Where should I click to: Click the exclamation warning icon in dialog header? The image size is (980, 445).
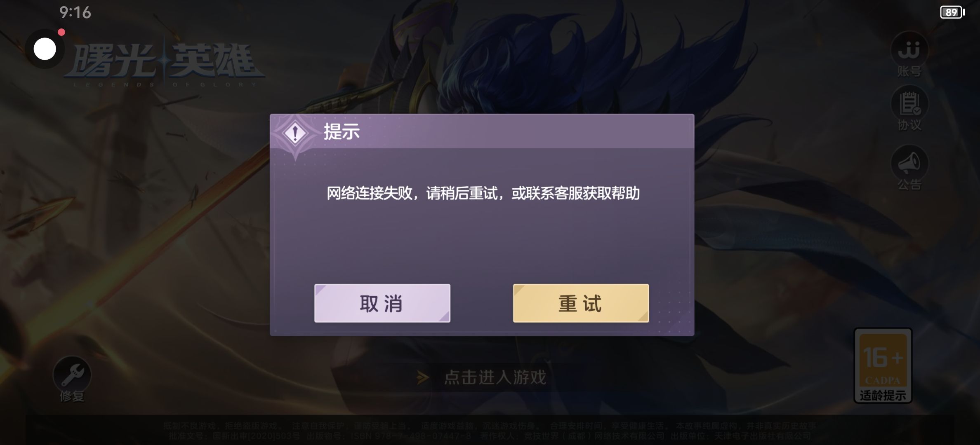point(295,133)
